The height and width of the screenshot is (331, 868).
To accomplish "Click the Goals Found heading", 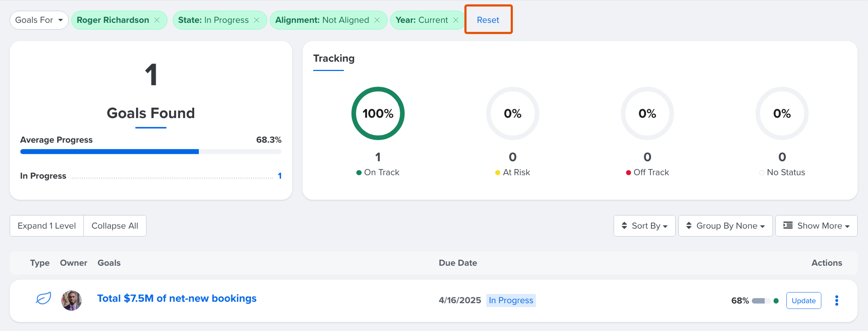I will coord(151,113).
